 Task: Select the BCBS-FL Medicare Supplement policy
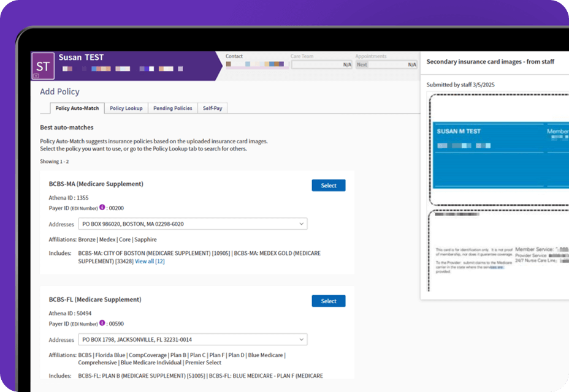point(329,301)
